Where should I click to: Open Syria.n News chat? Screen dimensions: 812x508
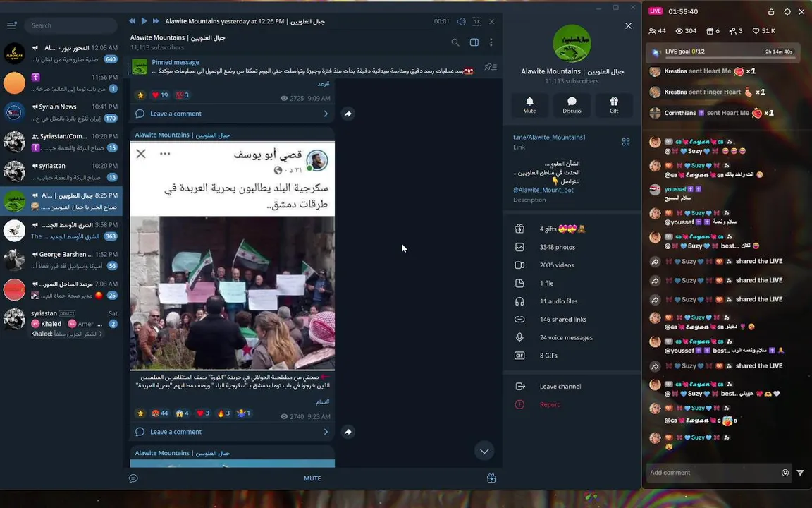pos(61,112)
